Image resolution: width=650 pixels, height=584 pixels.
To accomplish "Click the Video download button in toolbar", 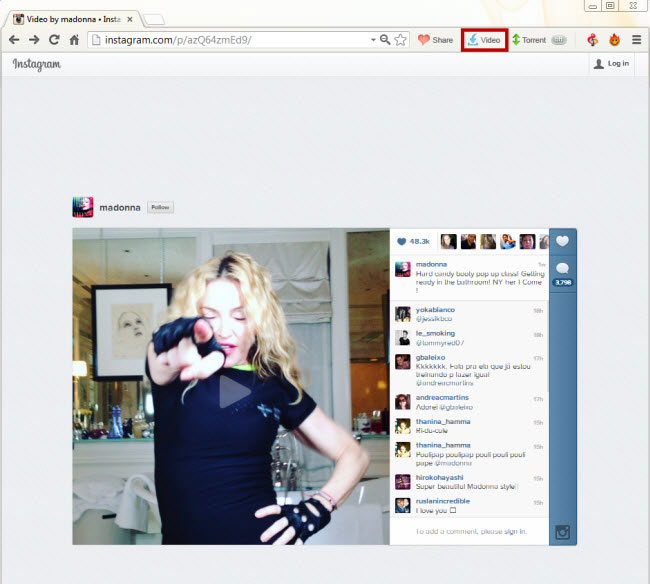I will pos(484,40).
